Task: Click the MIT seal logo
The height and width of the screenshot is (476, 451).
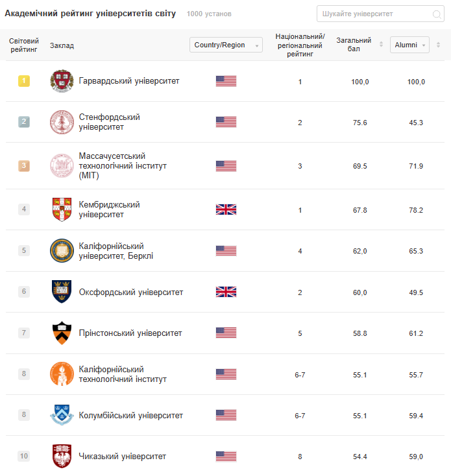Action: 61,166
